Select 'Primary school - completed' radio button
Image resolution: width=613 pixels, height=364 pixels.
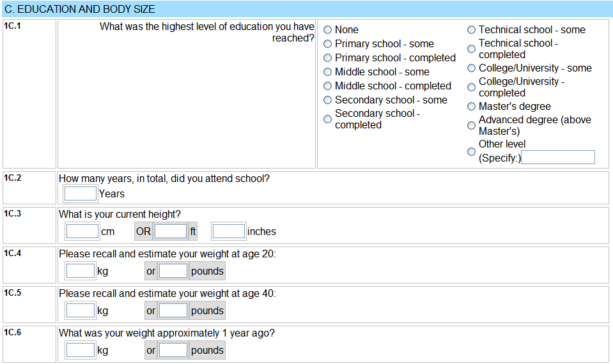327,58
